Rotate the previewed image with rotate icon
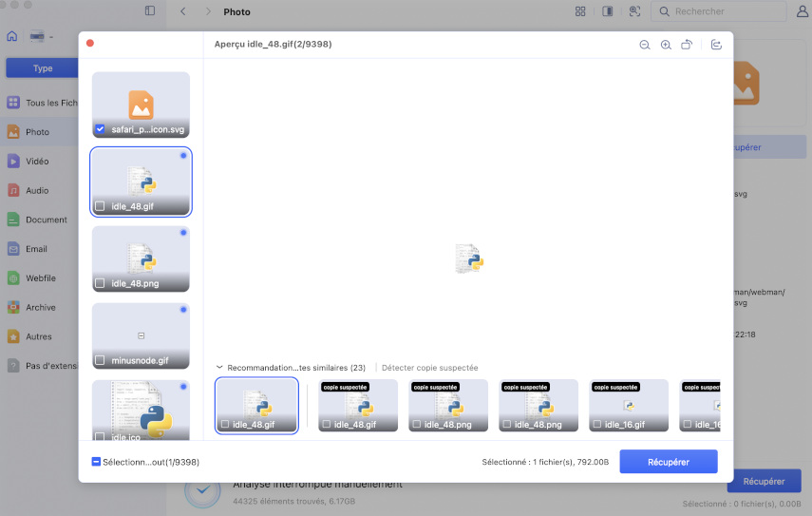This screenshot has width=812, height=516. (687, 45)
